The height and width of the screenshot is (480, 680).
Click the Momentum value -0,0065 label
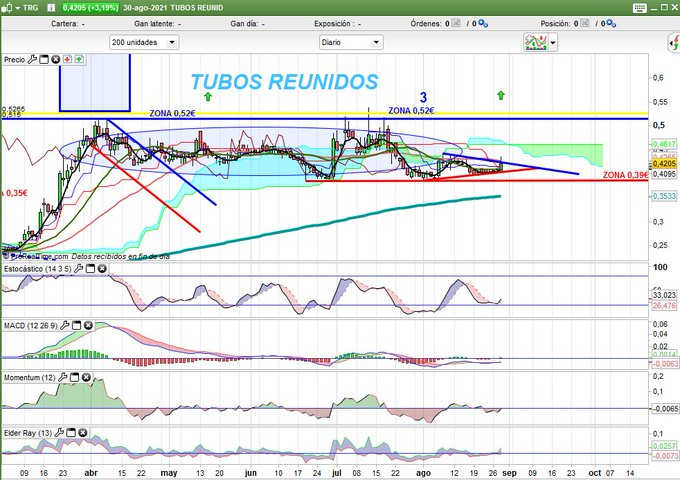coord(664,408)
